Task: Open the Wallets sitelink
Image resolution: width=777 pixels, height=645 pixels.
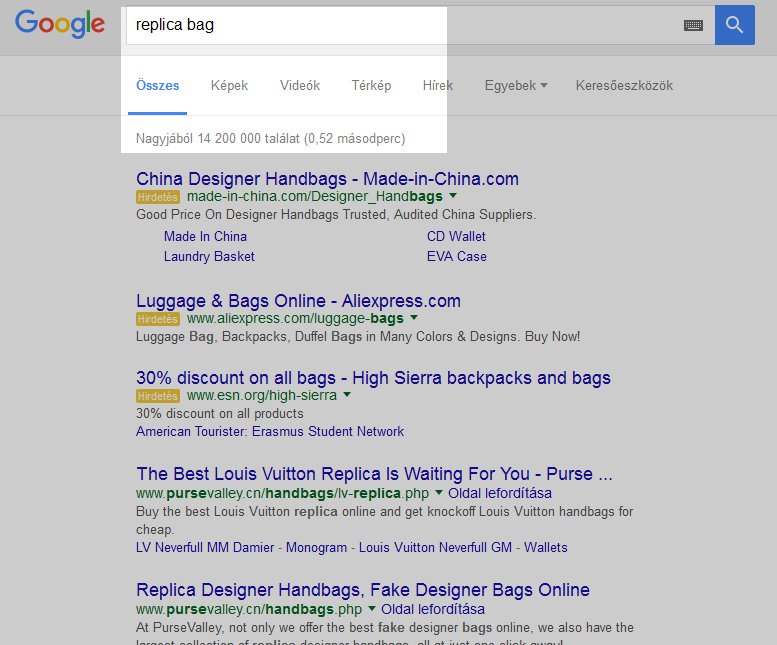Action: click(x=546, y=547)
